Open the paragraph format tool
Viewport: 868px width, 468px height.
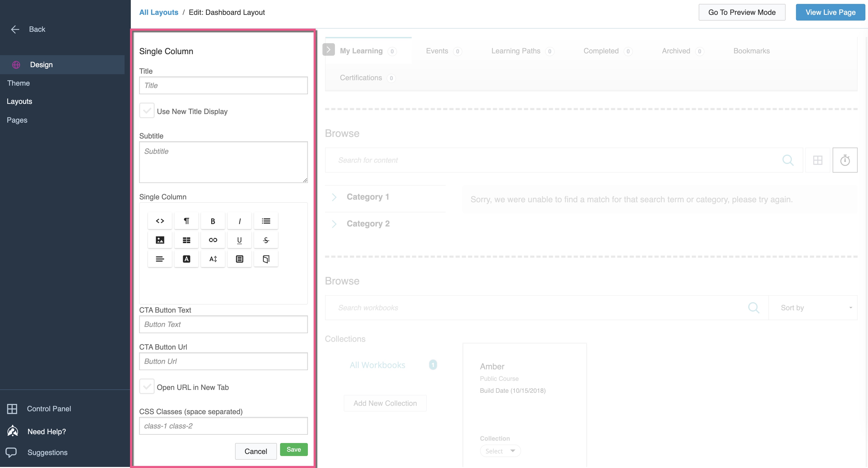[186, 221]
